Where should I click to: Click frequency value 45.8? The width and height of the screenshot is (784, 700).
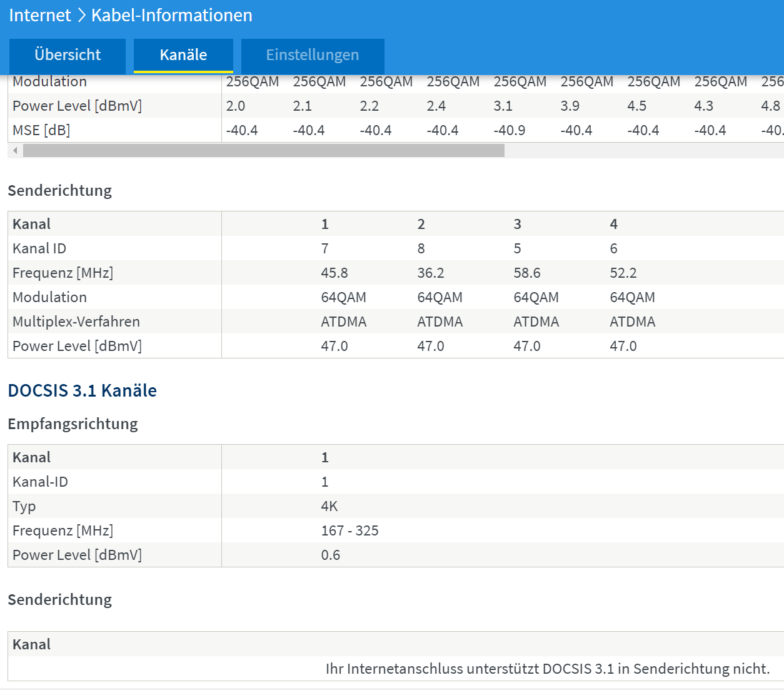[334, 273]
